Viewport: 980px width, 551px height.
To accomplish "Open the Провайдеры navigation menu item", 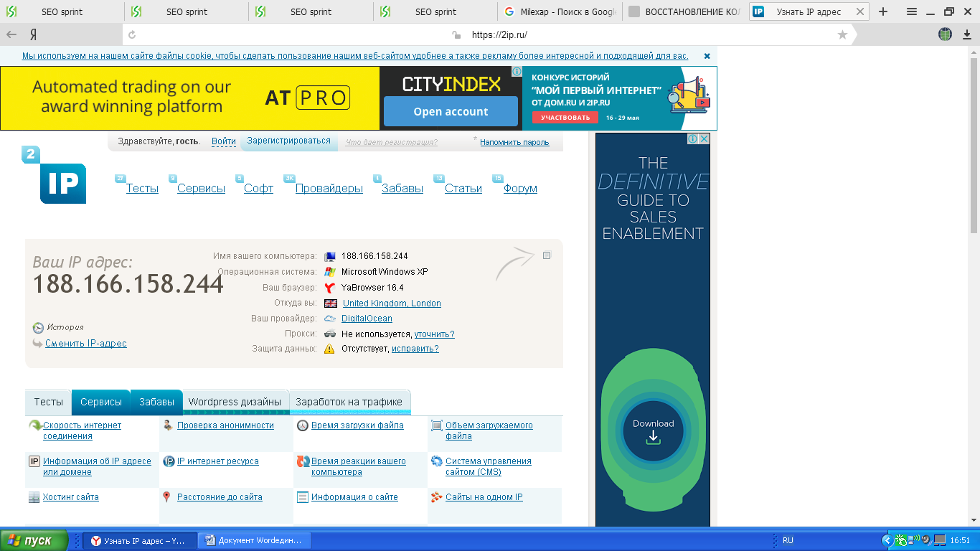I will 329,189.
